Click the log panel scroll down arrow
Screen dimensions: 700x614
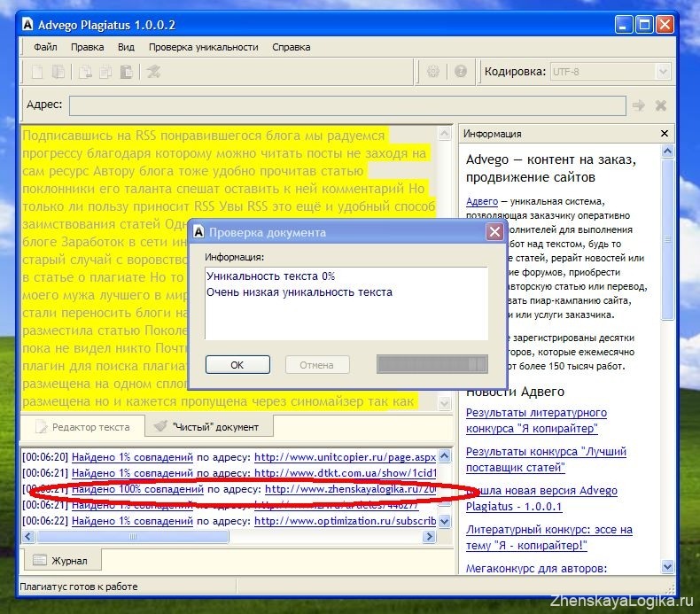(x=445, y=521)
